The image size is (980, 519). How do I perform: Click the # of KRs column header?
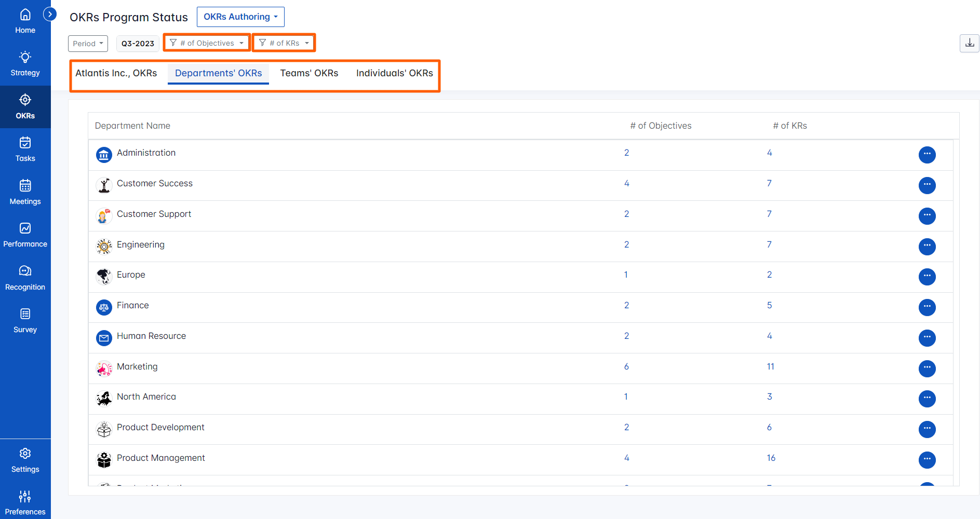[x=790, y=126]
